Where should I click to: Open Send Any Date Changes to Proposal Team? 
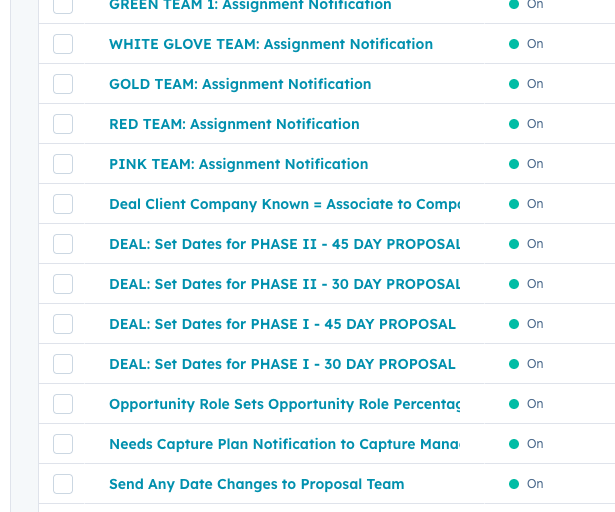click(256, 484)
